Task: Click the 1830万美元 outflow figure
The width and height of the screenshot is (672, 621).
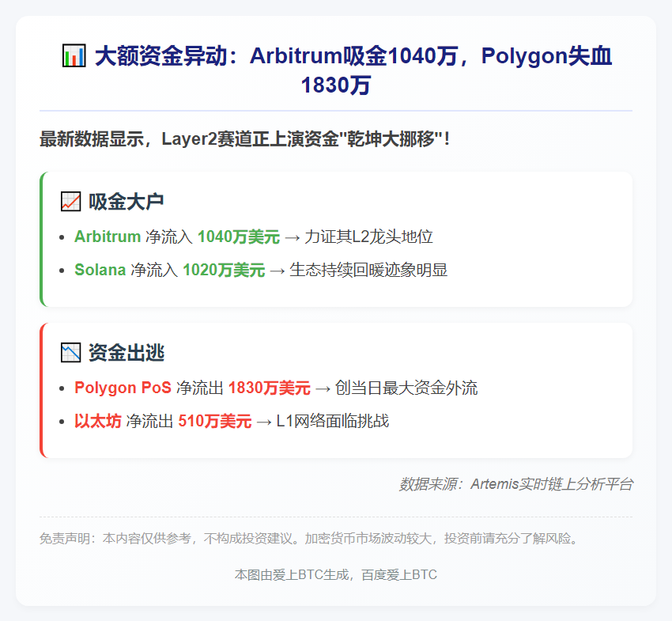Action: point(269,388)
